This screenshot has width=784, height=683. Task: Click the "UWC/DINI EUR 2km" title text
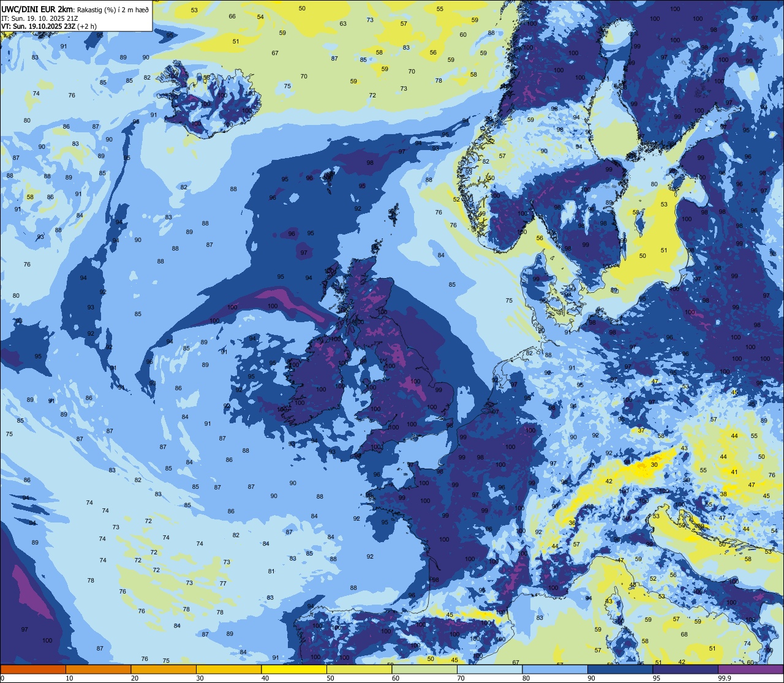click(x=37, y=9)
